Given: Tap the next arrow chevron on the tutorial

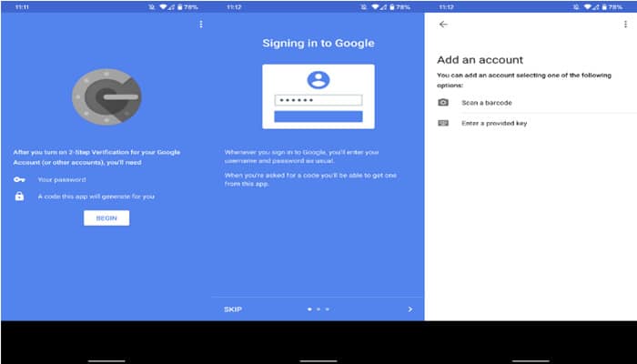Looking at the screenshot, I should 410,309.
